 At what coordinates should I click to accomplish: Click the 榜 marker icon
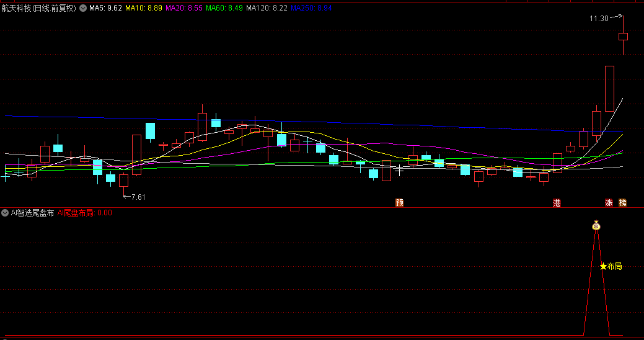pos(623,202)
